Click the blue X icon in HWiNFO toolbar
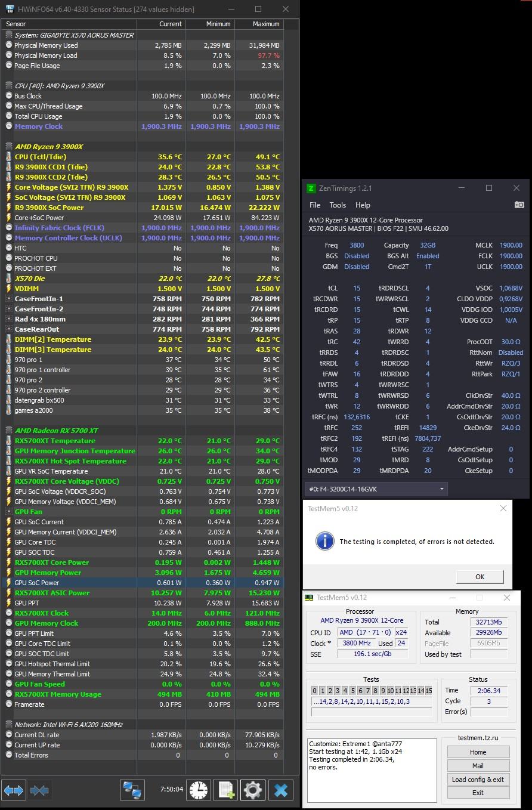The height and width of the screenshot is (810, 532). (280, 790)
